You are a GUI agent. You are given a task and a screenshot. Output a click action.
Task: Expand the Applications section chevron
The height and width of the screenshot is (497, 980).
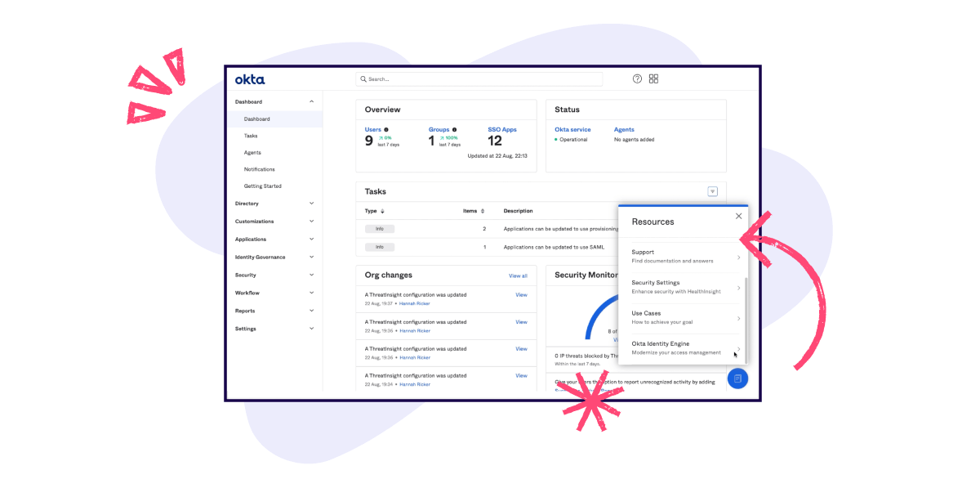point(311,240)
